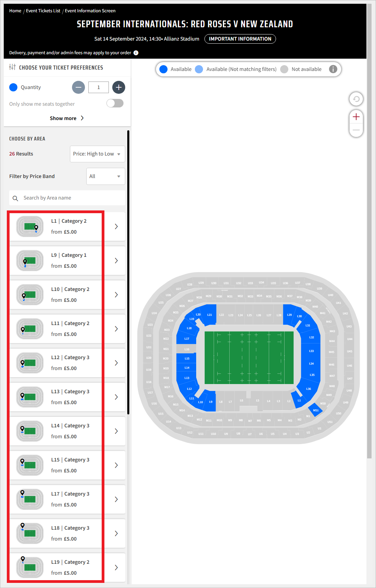The width and height of the screenshot is (376, 588).
Task: Select block M51 on stadium map
Action: [x=316, y=410]
